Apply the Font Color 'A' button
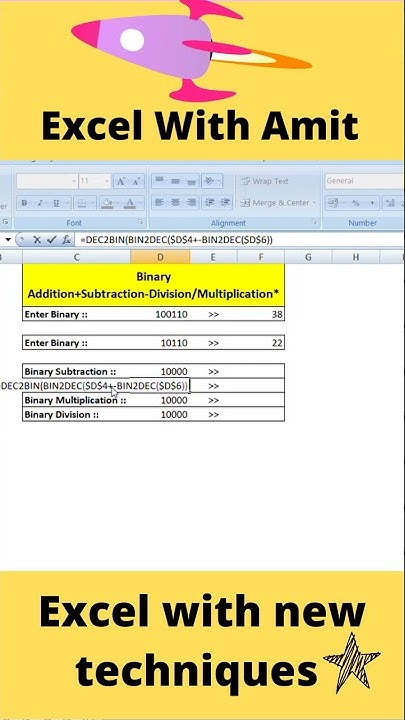This screenshot has height=720, width=405. click(130, 203)
